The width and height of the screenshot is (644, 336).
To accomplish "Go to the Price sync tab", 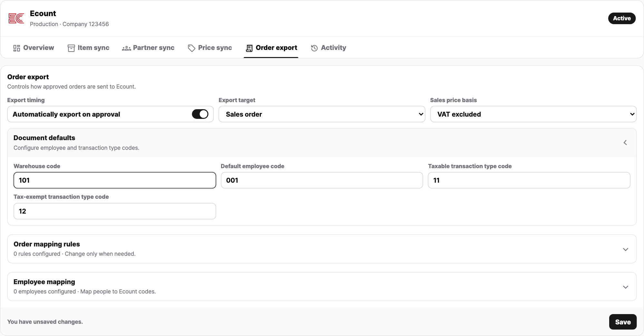I will (x=210, y=48).
